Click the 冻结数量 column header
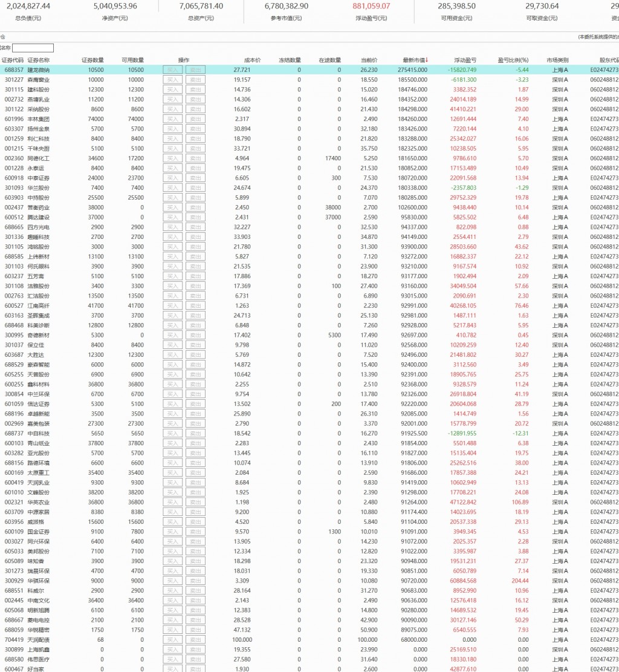 290,60
